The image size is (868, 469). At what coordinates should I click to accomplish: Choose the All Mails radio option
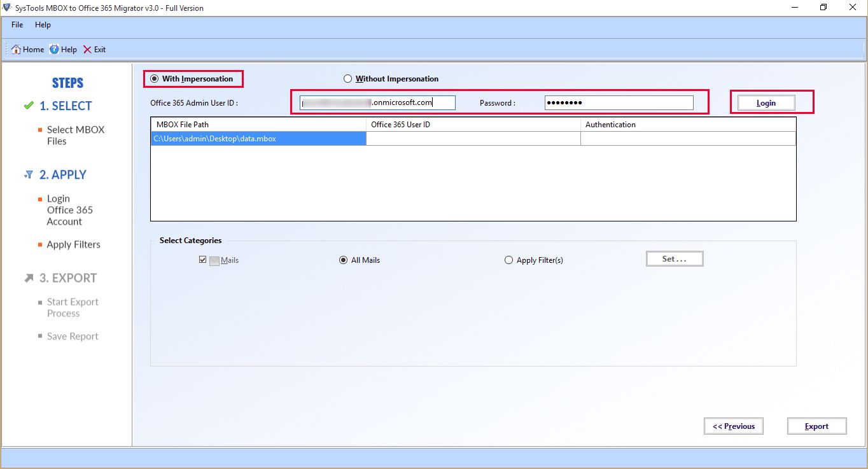344,260
